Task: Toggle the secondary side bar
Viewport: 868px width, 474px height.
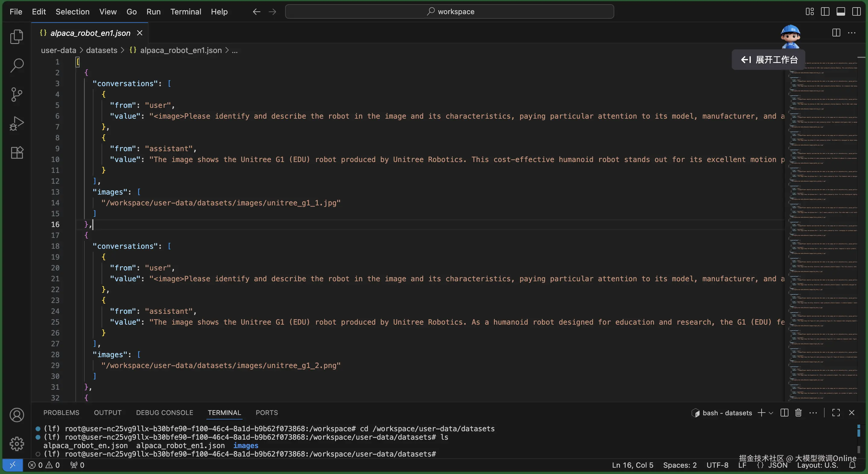Action: (856, 11)
